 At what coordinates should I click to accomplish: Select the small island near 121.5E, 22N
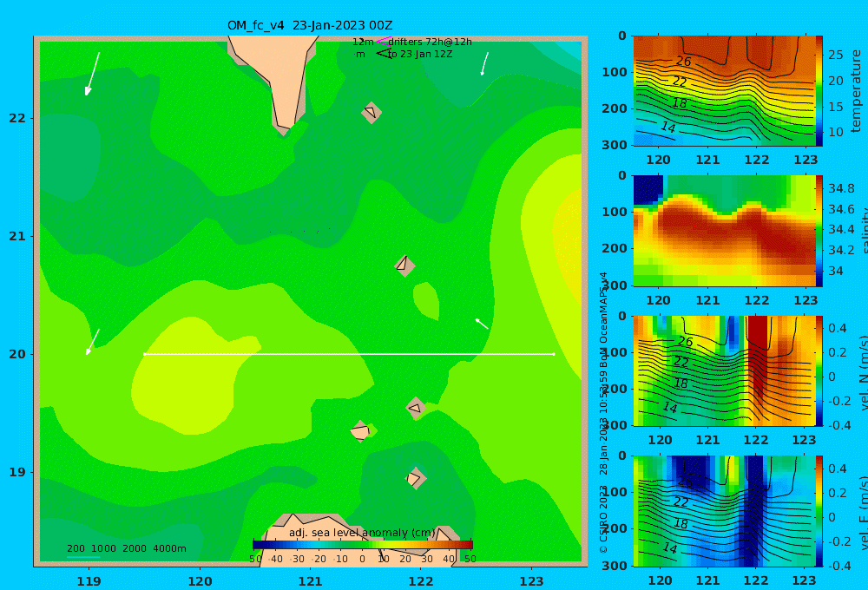point(372,112)
